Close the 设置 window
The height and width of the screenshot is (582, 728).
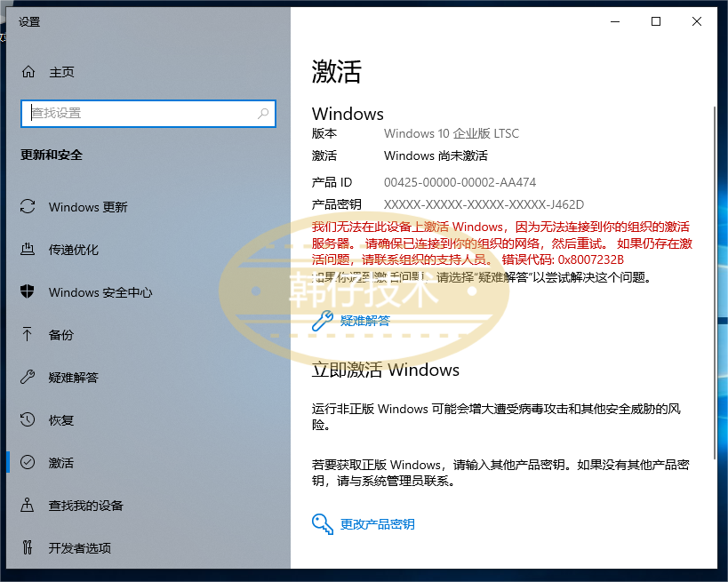(x=697, y=22)
